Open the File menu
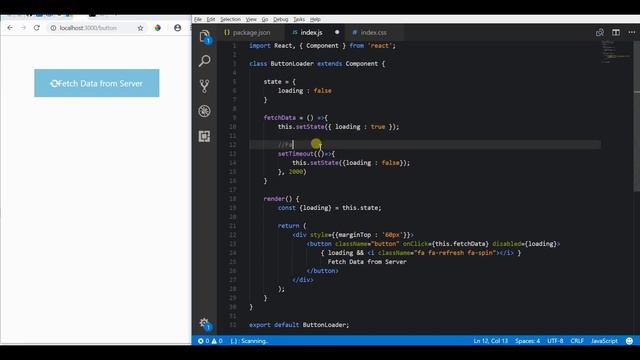Viewport: 640px width, 360px height. (x=198, y=19)
